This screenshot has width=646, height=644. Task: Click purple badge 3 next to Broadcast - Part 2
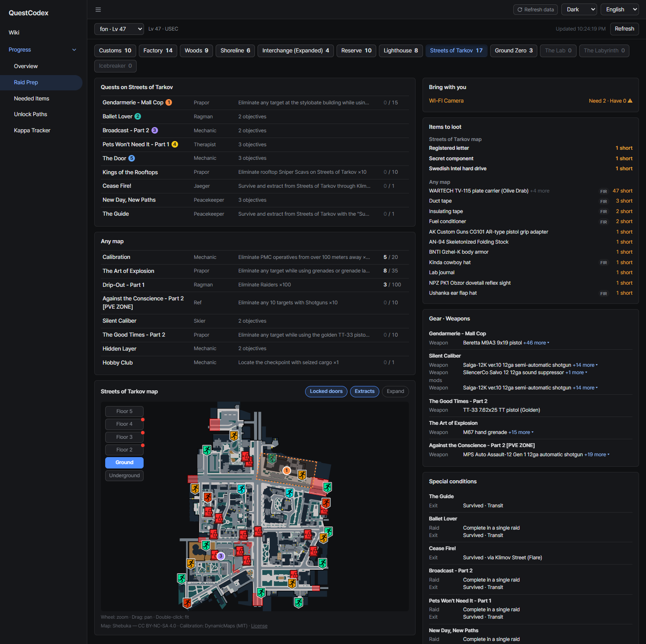(155, 131)
